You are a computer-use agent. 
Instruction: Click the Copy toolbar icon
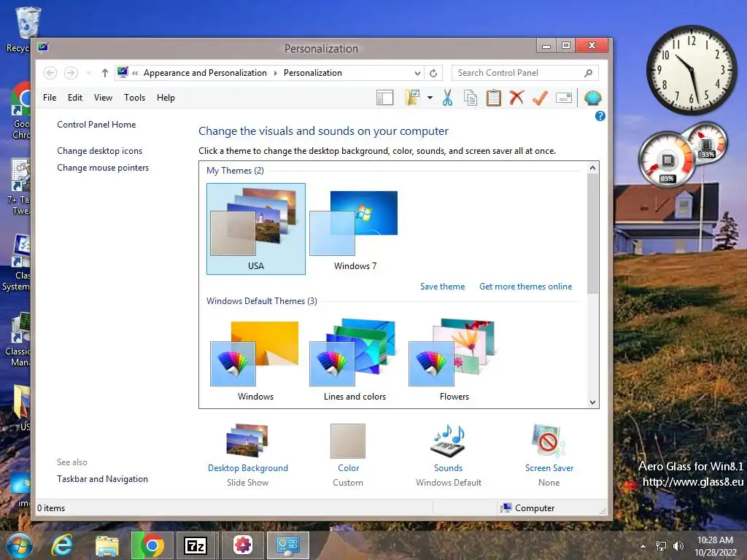coord(471,98)
